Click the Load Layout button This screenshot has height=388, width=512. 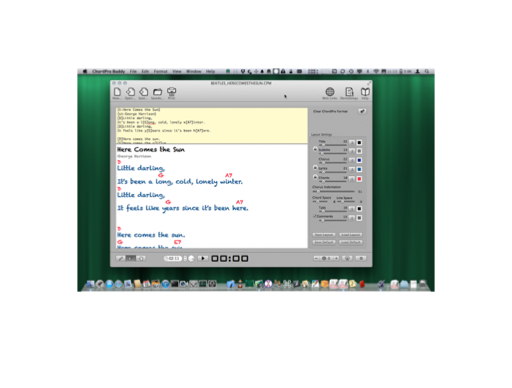[x=351, y=235]
